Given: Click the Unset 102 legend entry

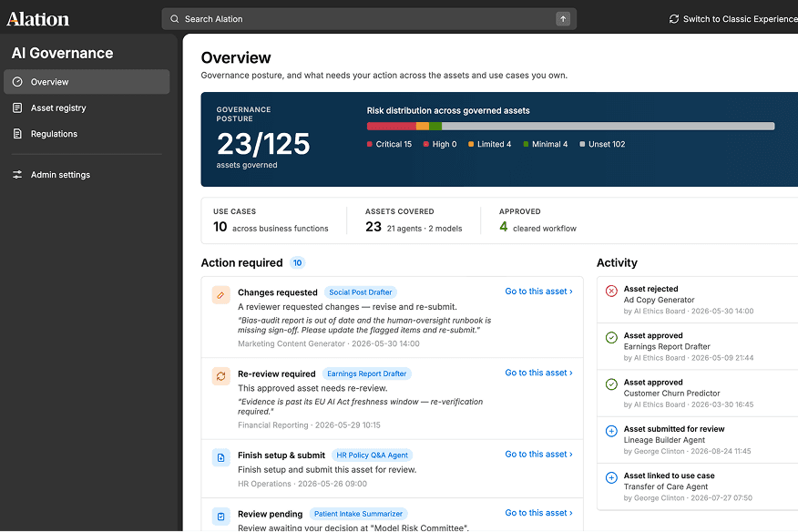Looking at the screenshot, I should point(602,144).
